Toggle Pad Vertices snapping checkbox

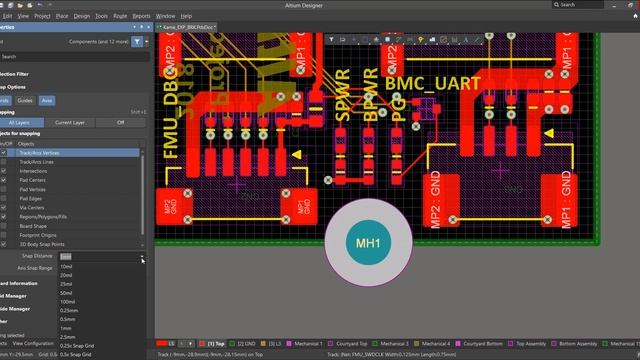click(4, 189)
